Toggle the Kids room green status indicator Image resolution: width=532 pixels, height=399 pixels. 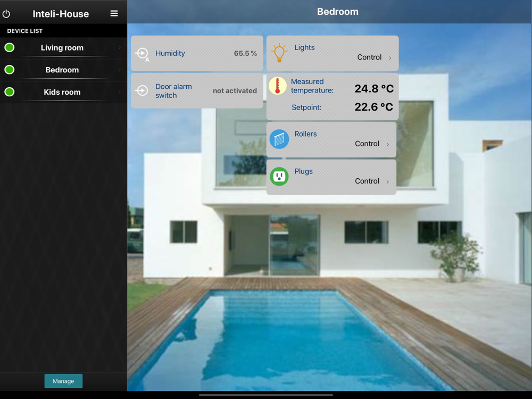[x=10, y=92]
